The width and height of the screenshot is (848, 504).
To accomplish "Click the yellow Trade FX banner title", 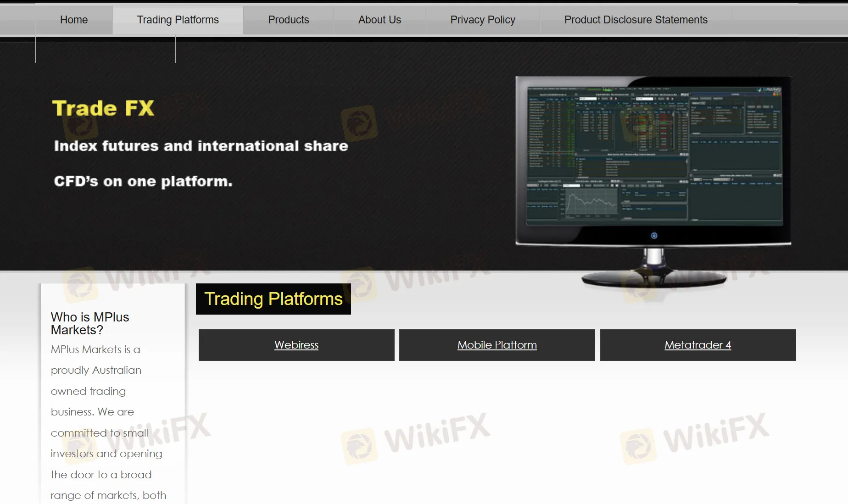I will (x=103, y=109).
